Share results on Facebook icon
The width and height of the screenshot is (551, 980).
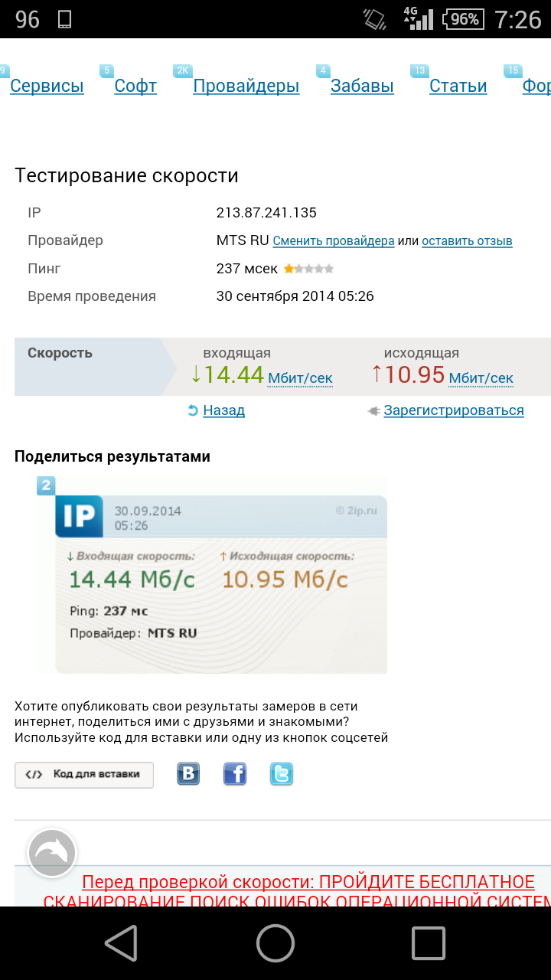[235, 774]
